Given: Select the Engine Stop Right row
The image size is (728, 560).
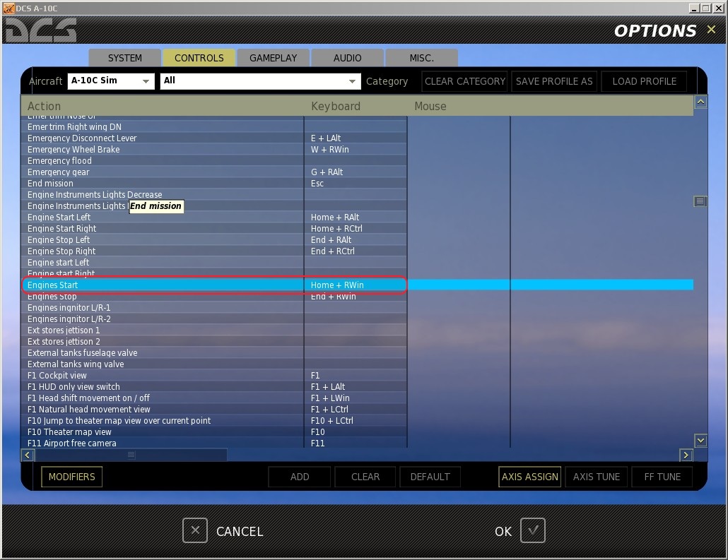Looking at the screenshot, I should [x=214, y=251].
